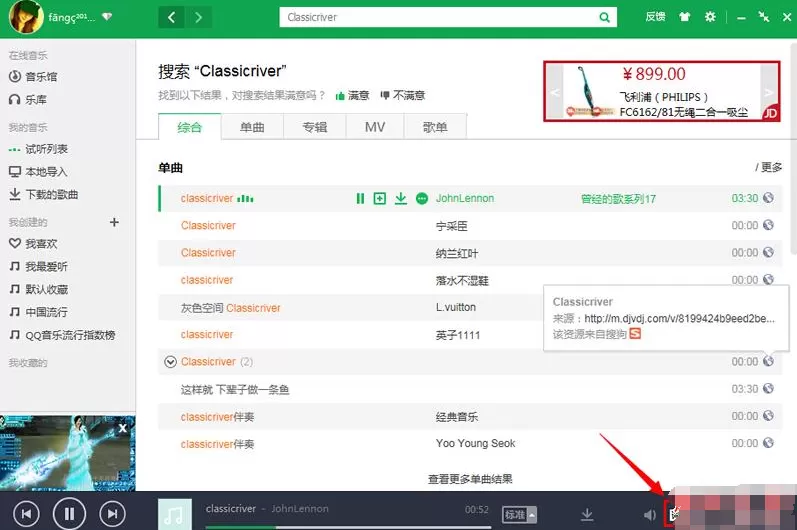Click 满意 thumbs-up feedback

coord(352,95)
